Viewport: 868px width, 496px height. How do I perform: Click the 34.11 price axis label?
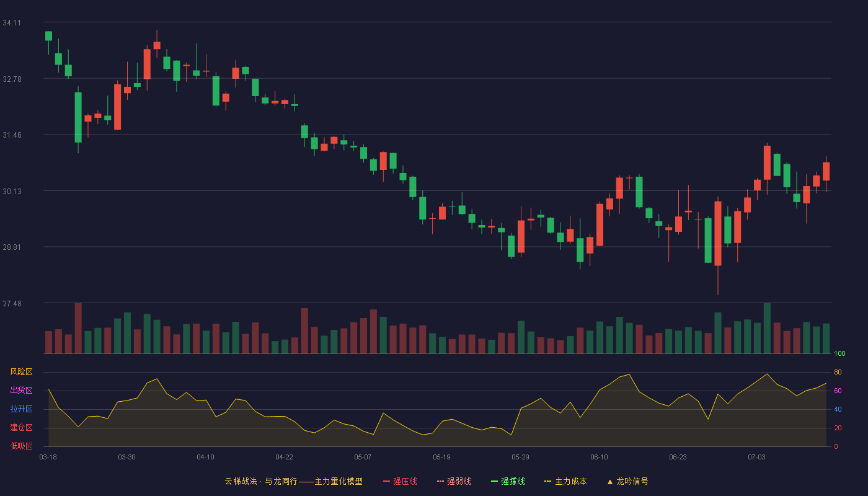tap(12, 23)
